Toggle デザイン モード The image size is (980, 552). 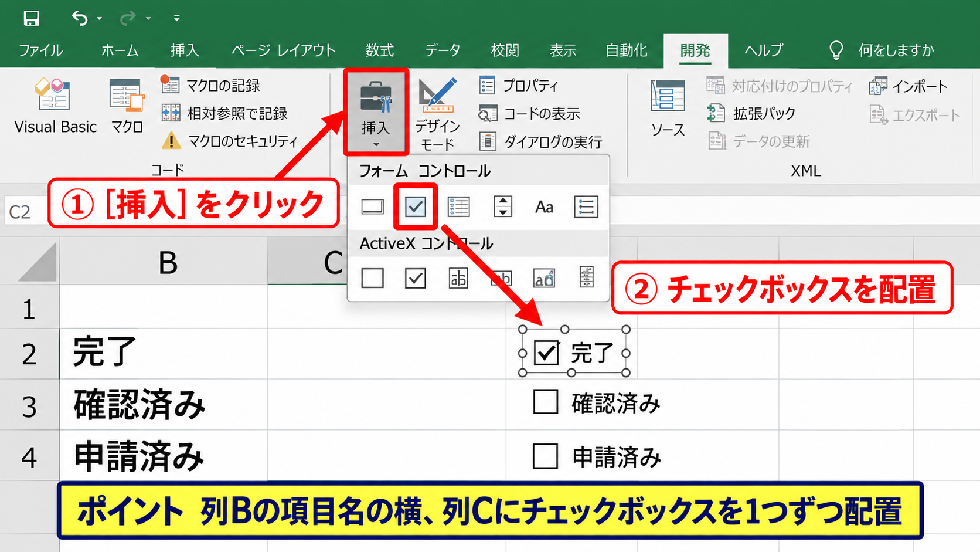pyautogui.click(x=438, y=114)
